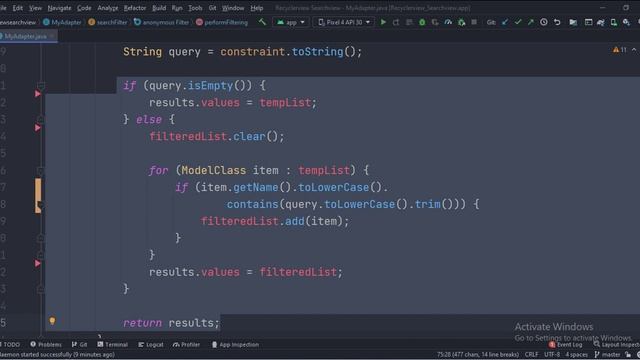Click the lock icon in status bar

pos(628,355)
